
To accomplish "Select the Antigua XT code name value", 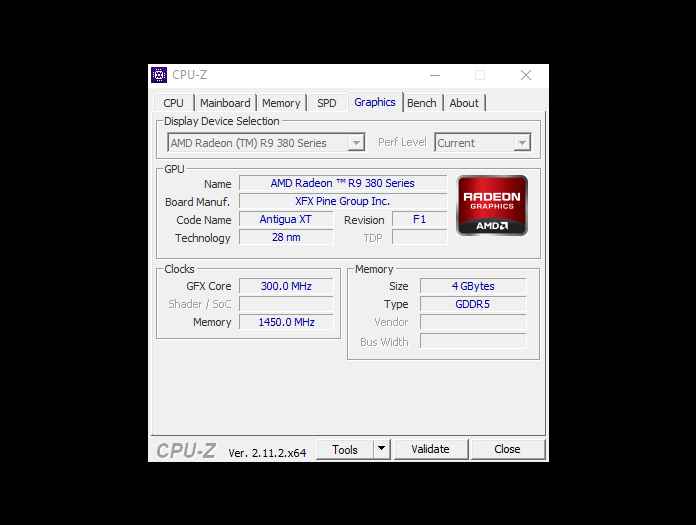I will tap(286, 219).
